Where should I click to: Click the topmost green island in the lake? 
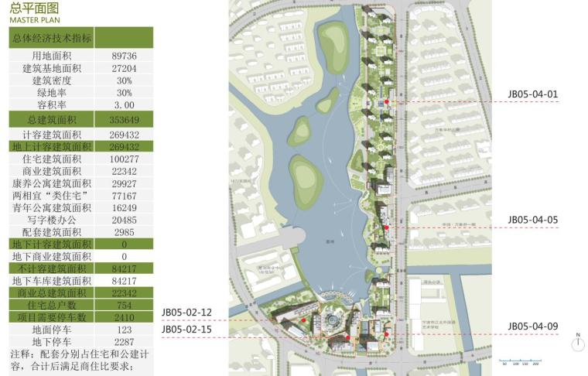[x=335, y=46]
